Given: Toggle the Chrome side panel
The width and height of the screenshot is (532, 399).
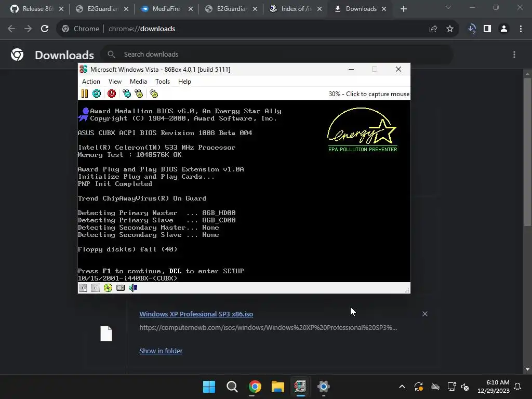Looking at the screenshot, I should tap(487, 29).
